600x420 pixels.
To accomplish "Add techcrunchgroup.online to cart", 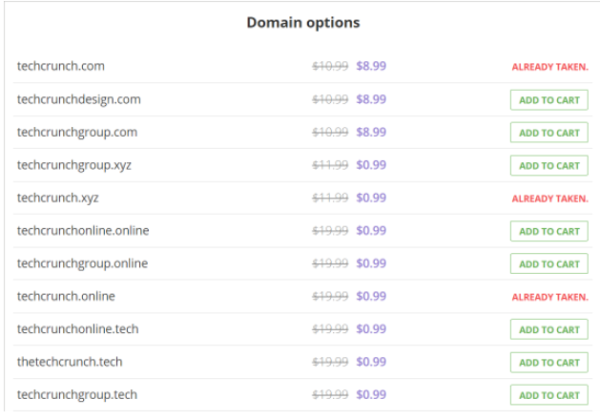I will coord(549,264).
